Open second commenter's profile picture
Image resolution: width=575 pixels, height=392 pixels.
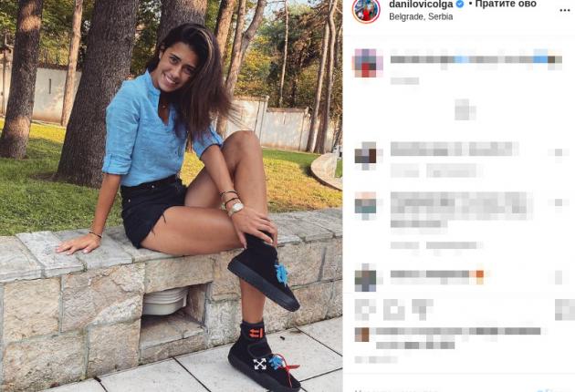366,156
